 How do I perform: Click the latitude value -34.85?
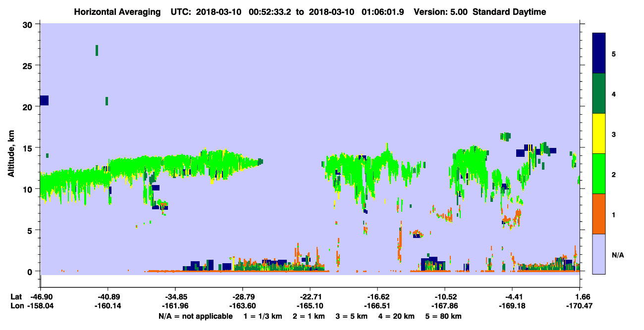click(x=175, y=297)
